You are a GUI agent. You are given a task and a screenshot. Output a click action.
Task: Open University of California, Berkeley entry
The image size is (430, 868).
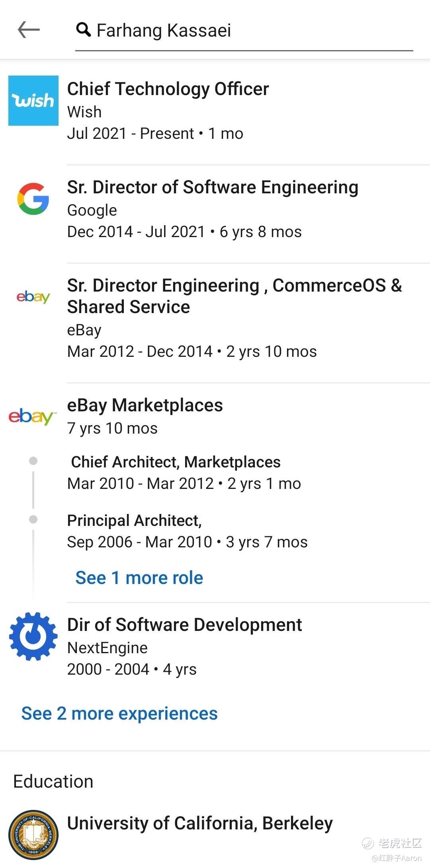tap(200, 823)
